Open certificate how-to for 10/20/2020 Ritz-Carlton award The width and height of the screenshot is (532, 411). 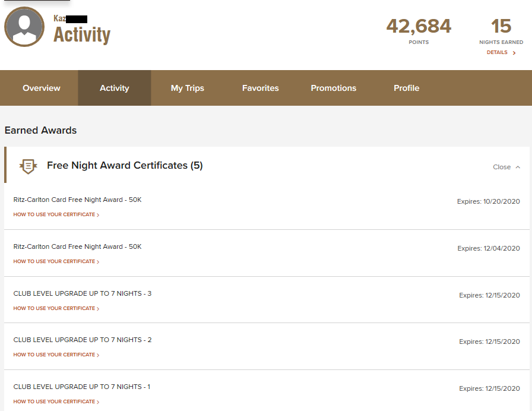56,214
